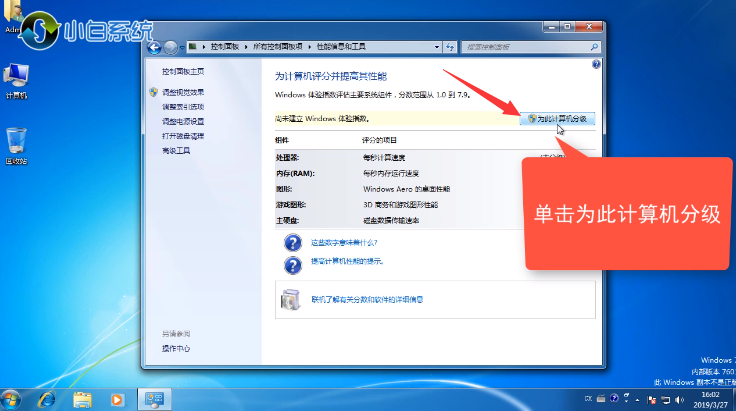Click the network tray icon
This screenshot has height=411, width=736.
click(x=666, y=400)
